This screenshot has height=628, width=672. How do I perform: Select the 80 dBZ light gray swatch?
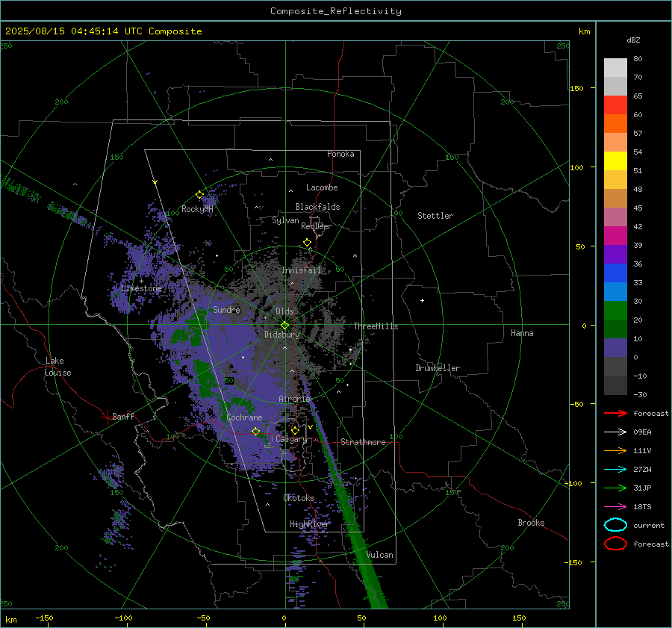[x=615, y=68]
